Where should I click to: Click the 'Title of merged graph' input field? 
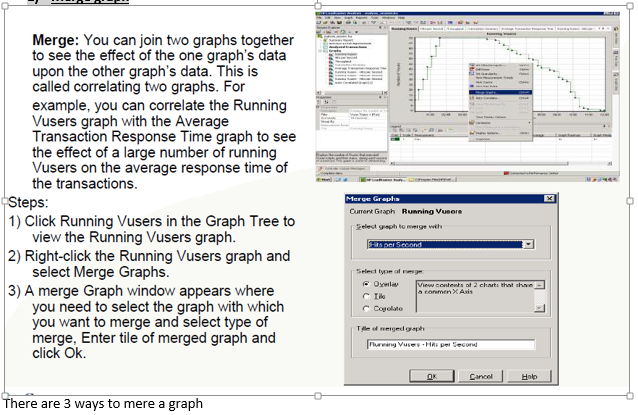451,344
